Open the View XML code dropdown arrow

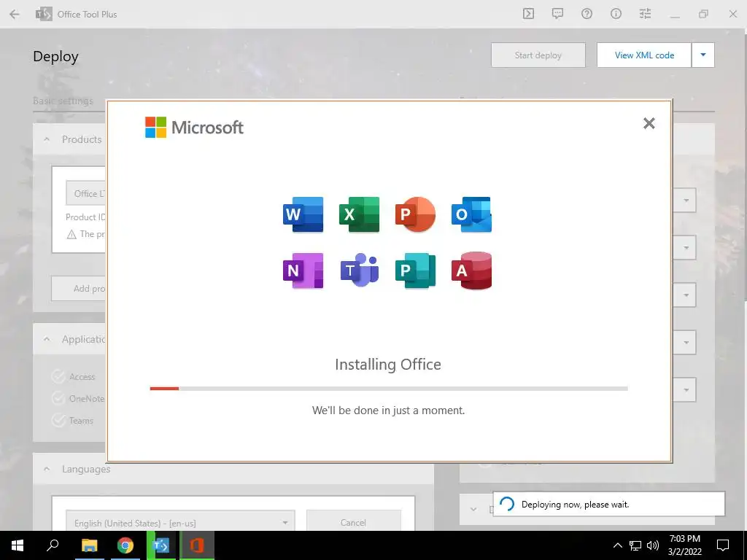pos(703,55)
